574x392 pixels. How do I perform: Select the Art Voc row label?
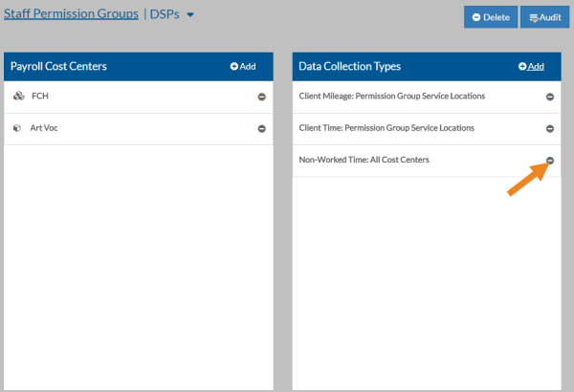tap(45, 128)
